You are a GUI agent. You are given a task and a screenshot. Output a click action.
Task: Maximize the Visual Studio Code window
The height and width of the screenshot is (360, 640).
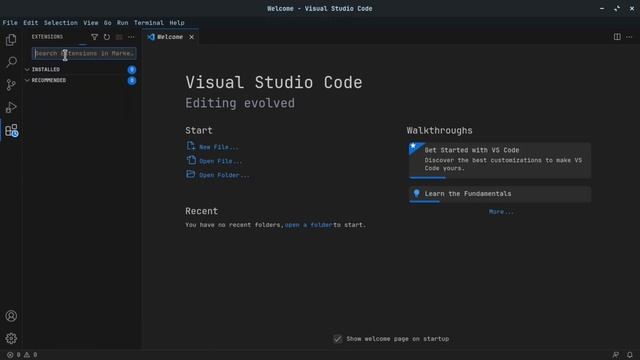(617, 9)
